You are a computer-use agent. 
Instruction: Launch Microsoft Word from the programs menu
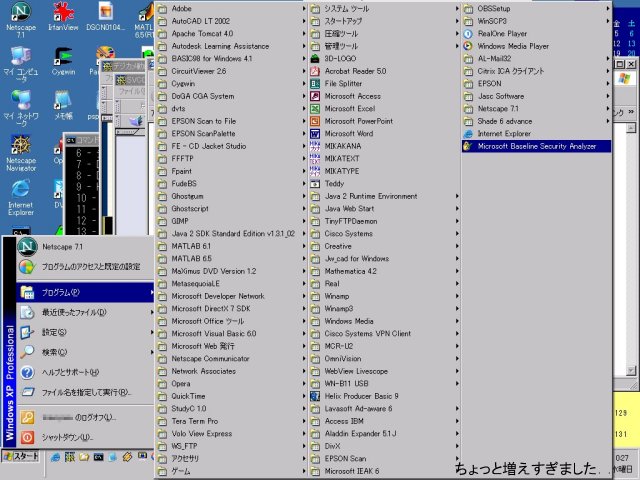[x=383, y=133]
